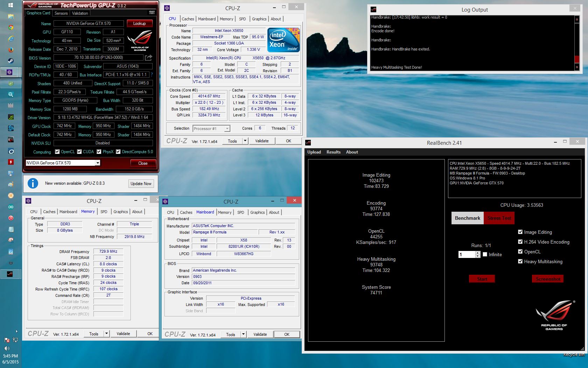Uncheck Image Editing in RealBench
588x368 pixels.
pos(520,232)
